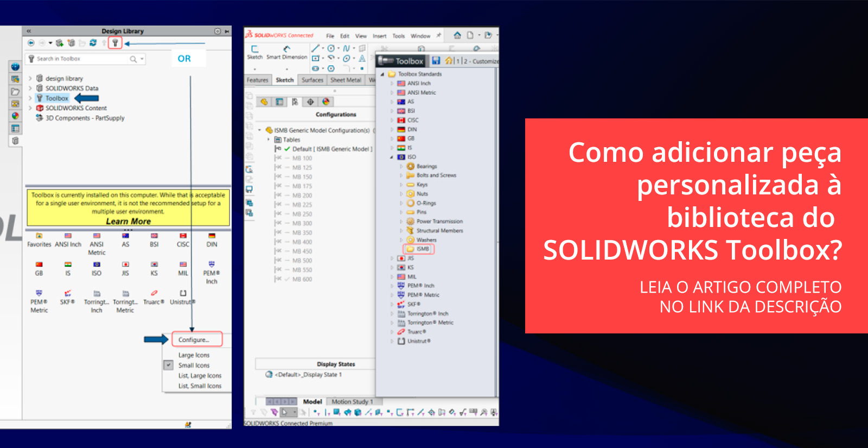
Task: Click the Home icon in Toolbox settings
Action: [x=449, y=61]
